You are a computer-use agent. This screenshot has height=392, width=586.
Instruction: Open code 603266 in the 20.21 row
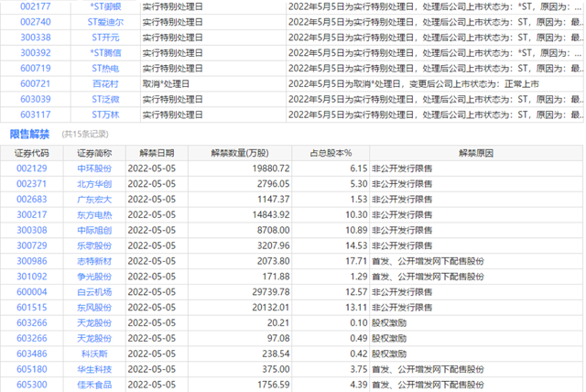pos(32,323)
